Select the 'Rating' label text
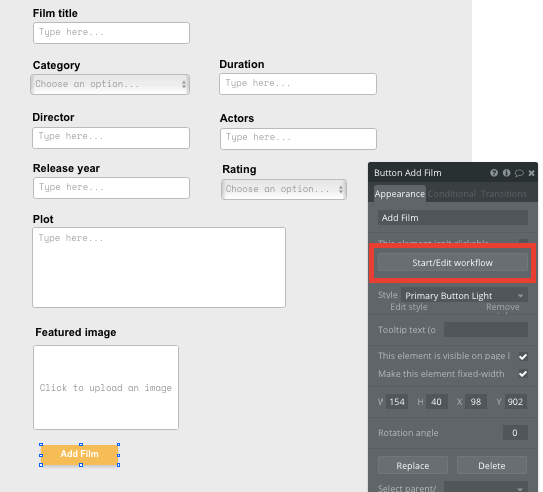The height and width of the screenshot is (492, 543). (239, 169)
